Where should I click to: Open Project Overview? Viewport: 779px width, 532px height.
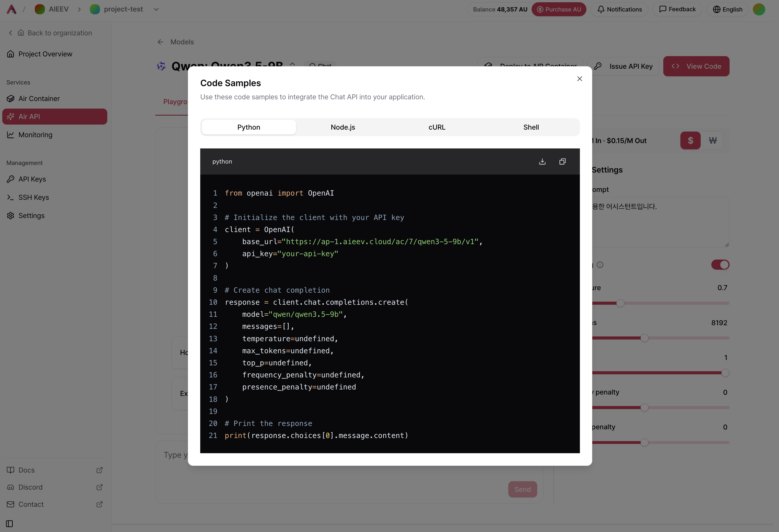pos(55,54)
